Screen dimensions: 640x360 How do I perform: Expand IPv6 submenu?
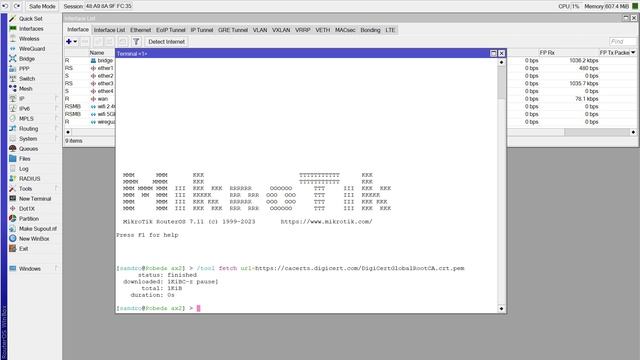pyautogui.click(x=57, y=109)
